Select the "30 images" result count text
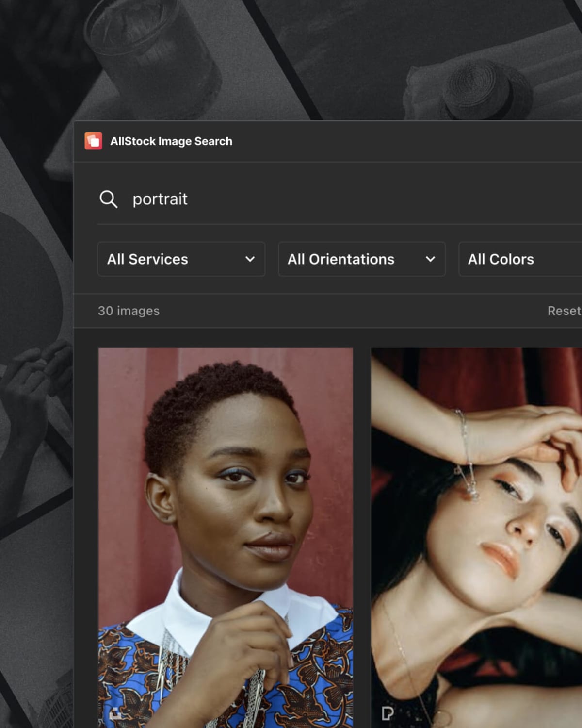Image resolution: width=582 pixels, height=728 pixels. pos(129,311)
